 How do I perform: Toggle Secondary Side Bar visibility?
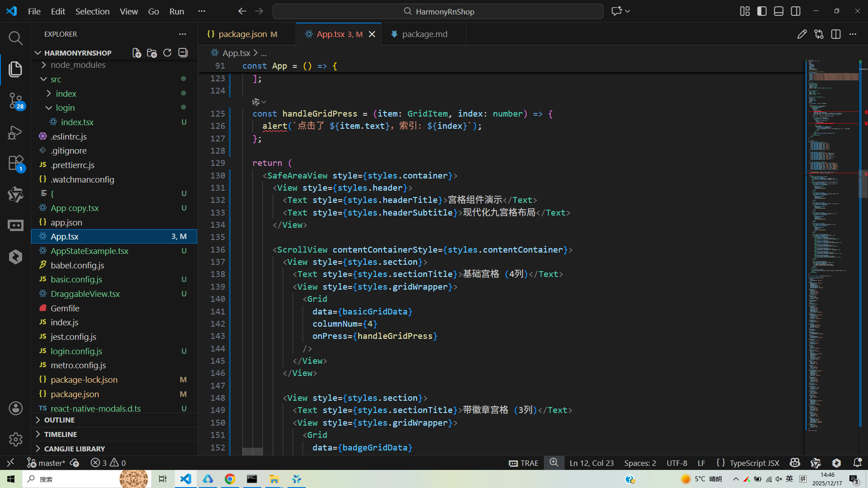point(796,11)
